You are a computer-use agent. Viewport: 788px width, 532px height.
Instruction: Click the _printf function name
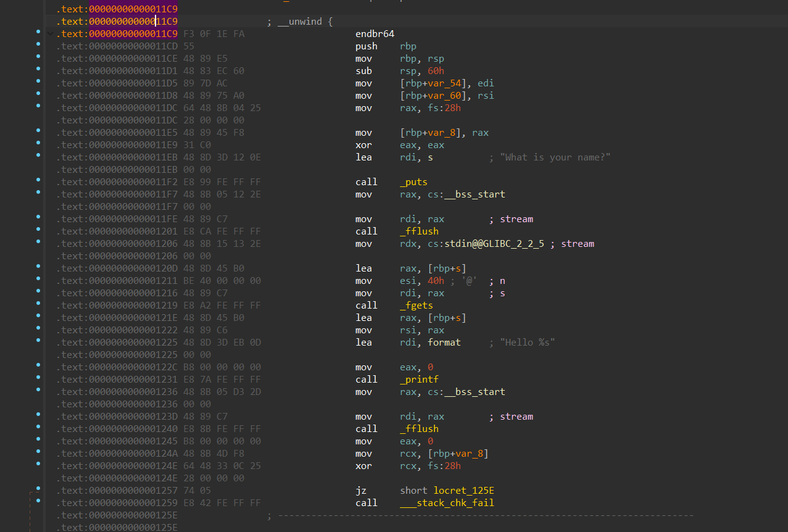click(419, 380)
